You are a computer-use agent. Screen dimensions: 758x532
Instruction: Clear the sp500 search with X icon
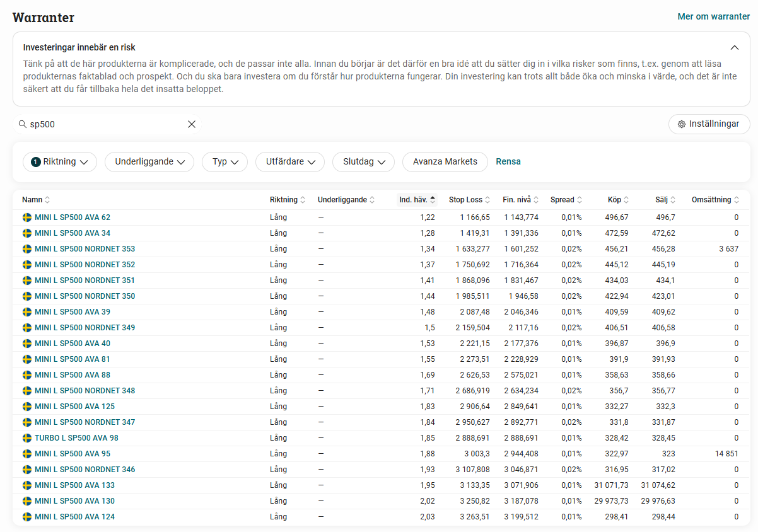click(192, 124)
